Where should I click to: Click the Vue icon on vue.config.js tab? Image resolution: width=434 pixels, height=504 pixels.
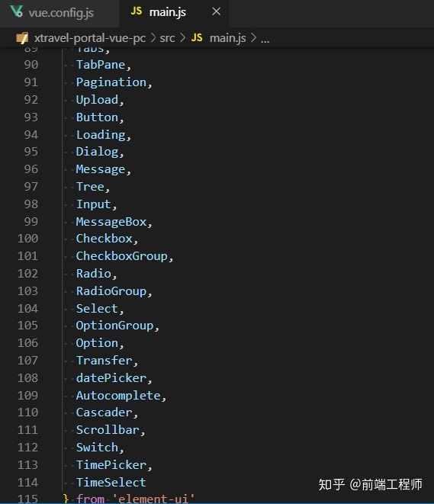(16, 11)
